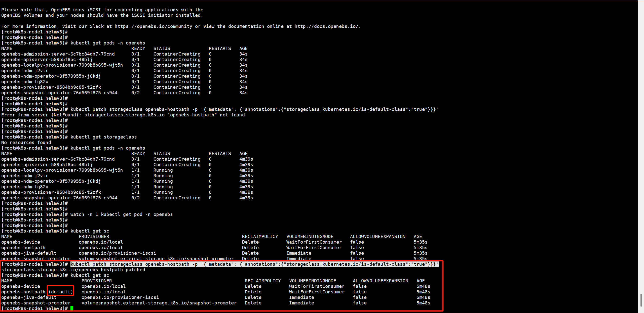Screen dimensions: 644x313
Task: Click openebs-apiserver-589b5f8bc-48blj in the 4m39s pod listing
Action: click(47, 164)
